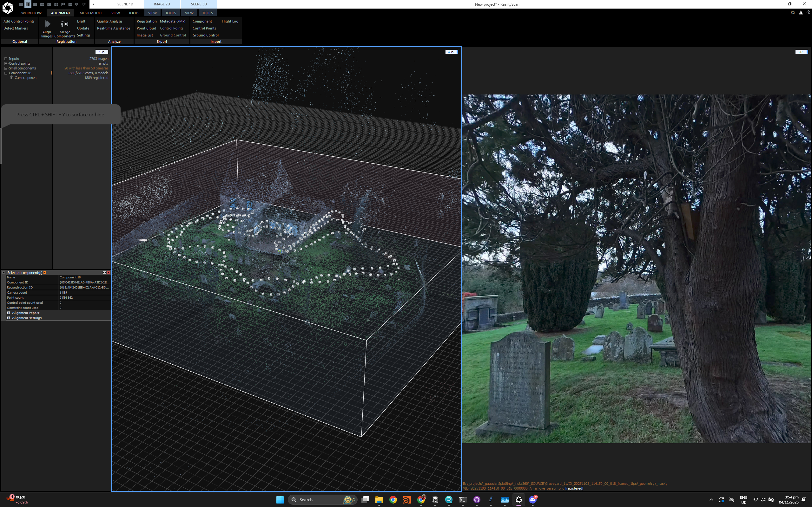The width and height of the screenshot is (812, 507).
Task: Click the Align Images icon
Action: [x=47, y=24]
